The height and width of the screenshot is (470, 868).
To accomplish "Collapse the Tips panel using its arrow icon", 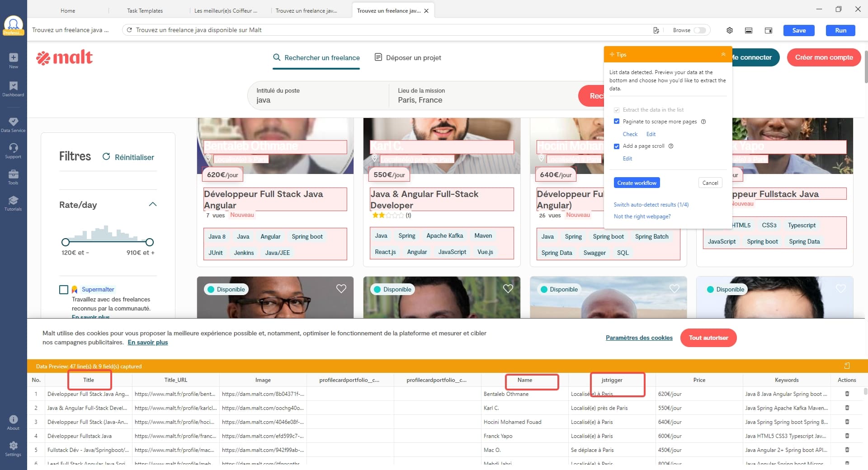I will [723, 54].
